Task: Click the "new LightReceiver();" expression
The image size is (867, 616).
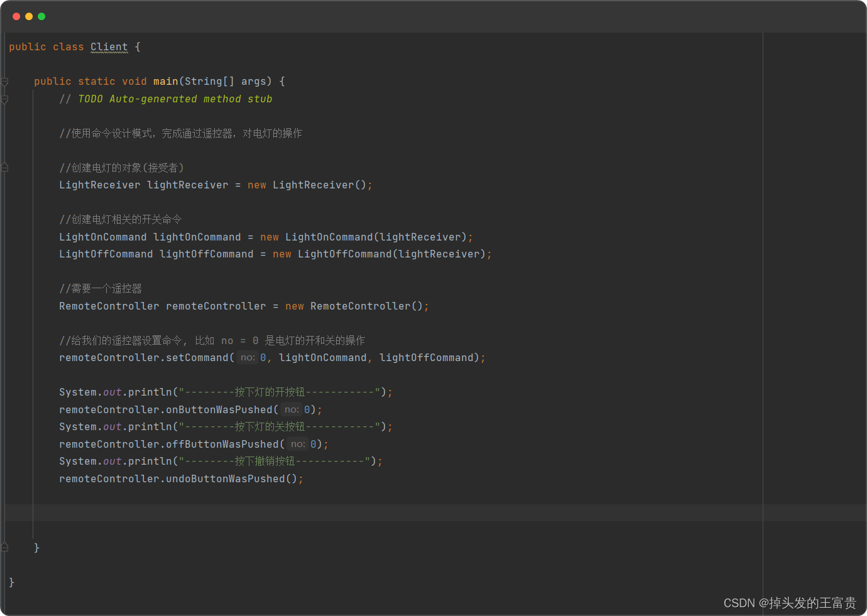Action: pyautogui.click(x=310, y=185)
